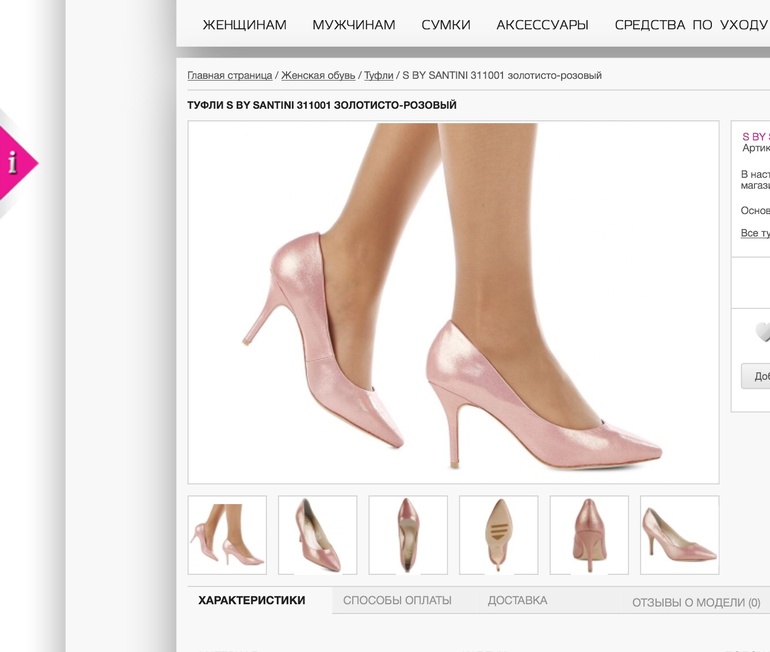Select the thumbnail with model wearing shoes
This screenshot has height=652, width=770.
[x=227, y=535]
